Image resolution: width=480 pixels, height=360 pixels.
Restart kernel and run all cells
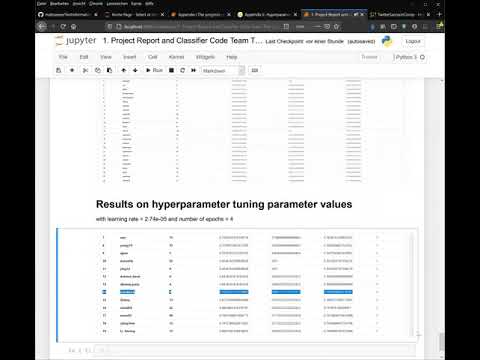point(193,70)
